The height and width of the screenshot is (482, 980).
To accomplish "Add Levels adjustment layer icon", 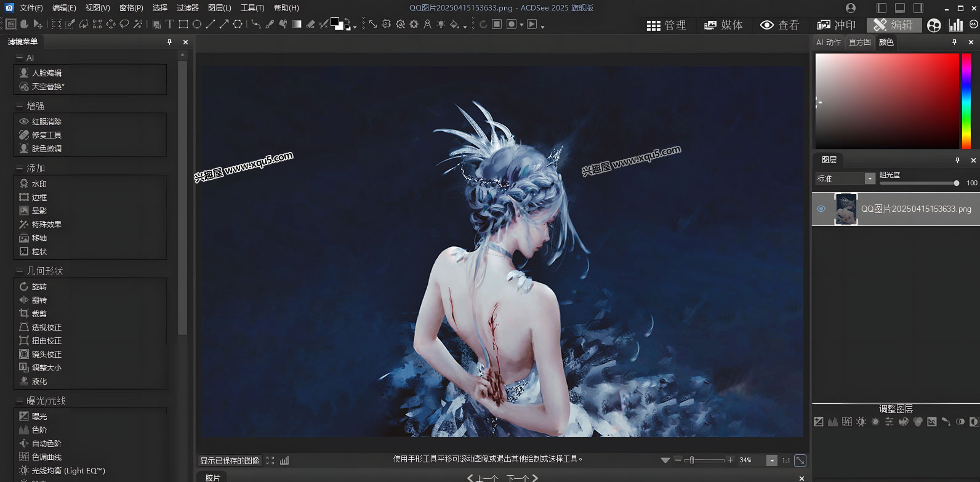I will [x=833, y=422].
